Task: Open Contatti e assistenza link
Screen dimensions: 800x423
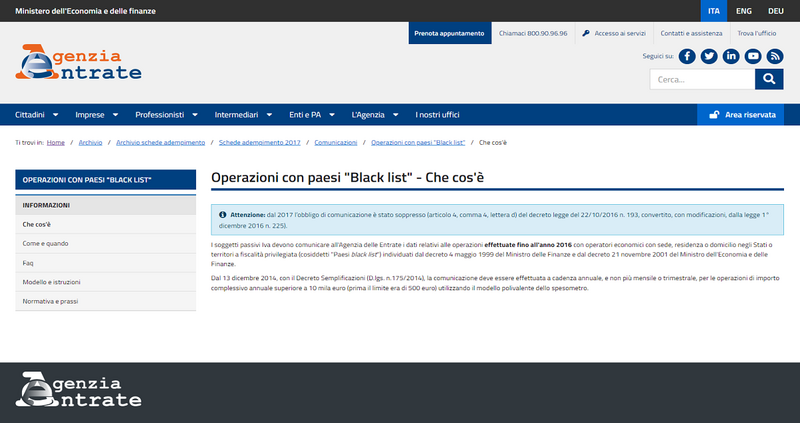Action: [691, 33]
